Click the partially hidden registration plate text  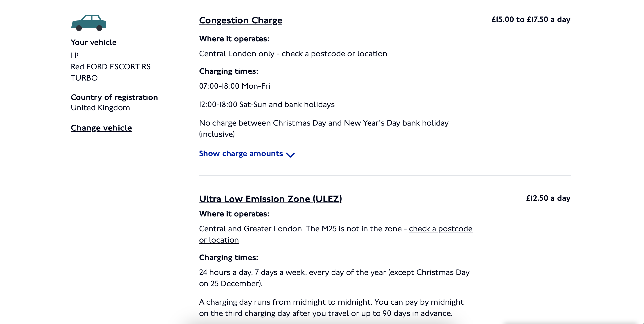point(75,55)
